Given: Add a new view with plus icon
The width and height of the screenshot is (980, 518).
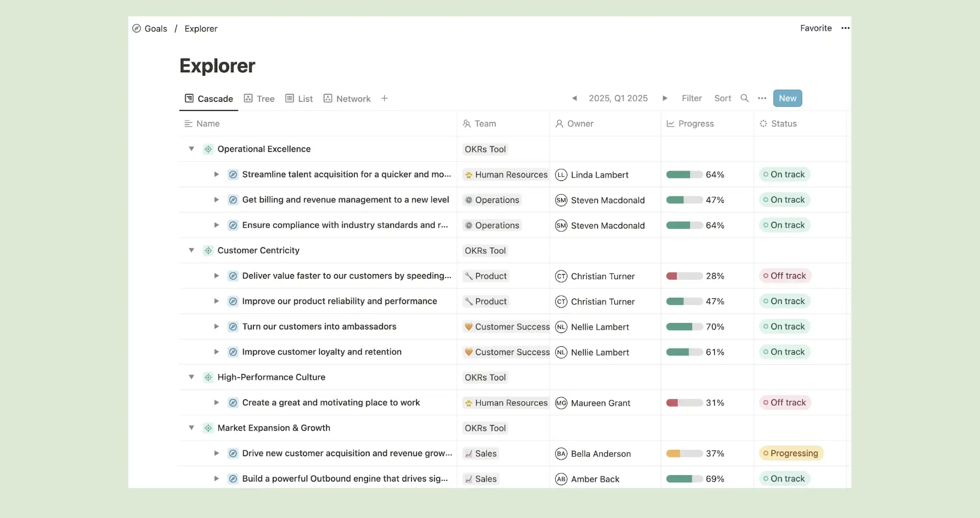Looking at the screenshot, I should click(384, 98).
